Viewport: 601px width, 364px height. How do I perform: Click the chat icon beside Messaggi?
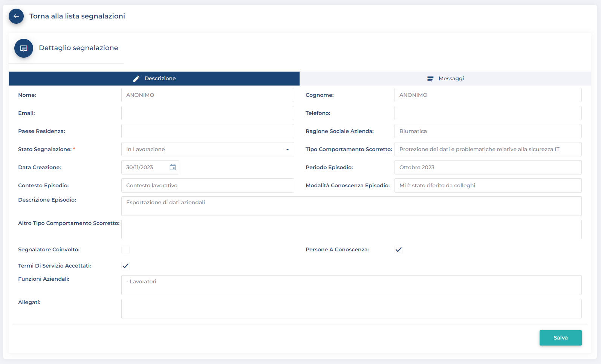click(430, 79)
